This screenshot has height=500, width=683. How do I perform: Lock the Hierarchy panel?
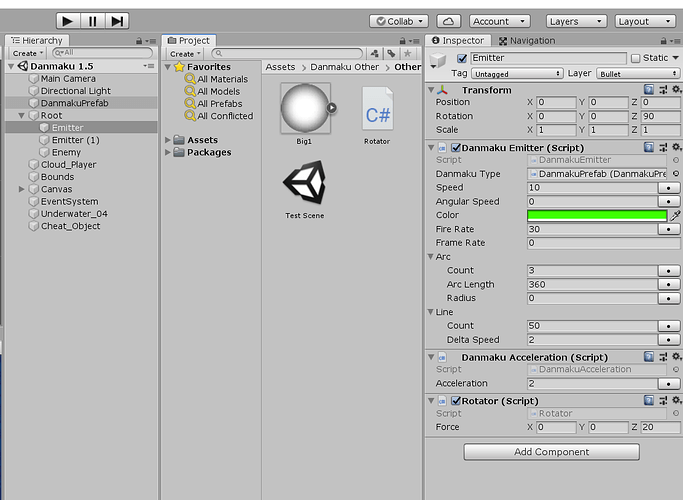tap(139, 41)
